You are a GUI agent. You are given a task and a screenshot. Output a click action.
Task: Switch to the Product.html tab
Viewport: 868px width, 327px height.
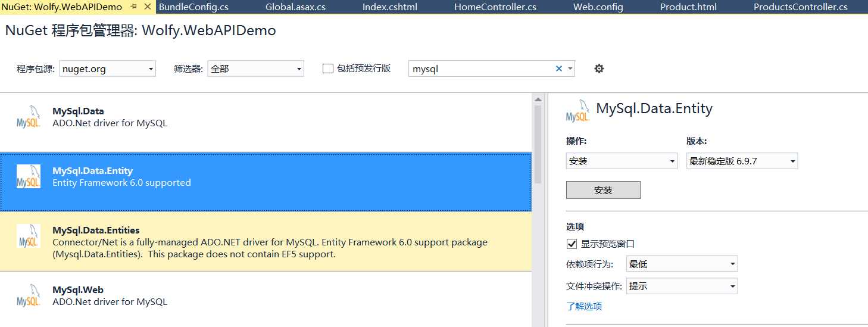688,7
